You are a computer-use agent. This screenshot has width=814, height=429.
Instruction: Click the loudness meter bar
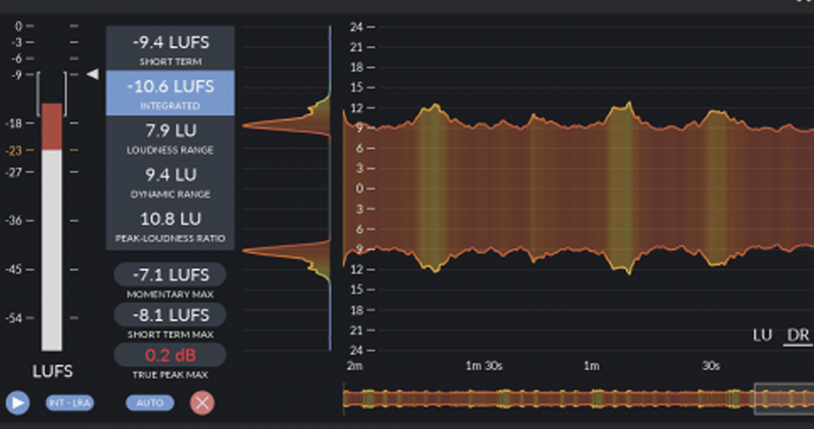(x=52, y=230)
